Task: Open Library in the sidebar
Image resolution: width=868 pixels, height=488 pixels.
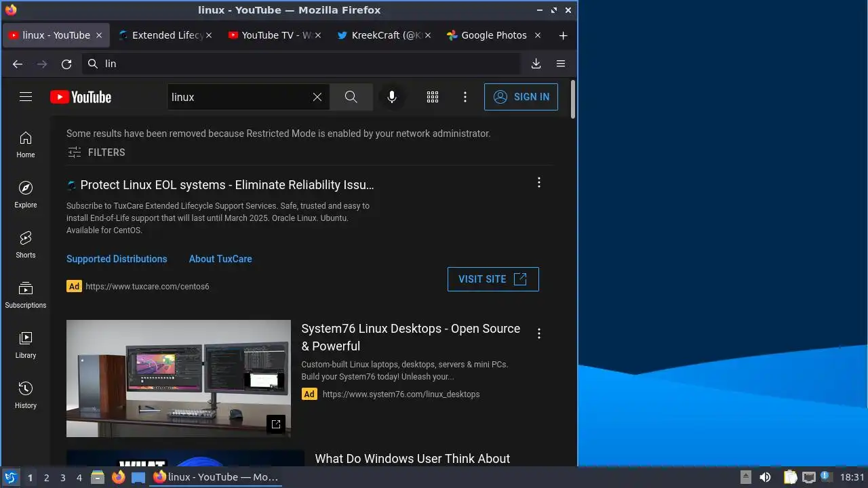Action: pos(26,345)
